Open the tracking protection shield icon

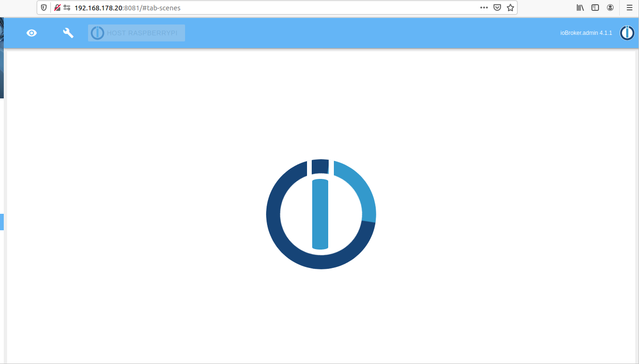(x=44, y=8)
